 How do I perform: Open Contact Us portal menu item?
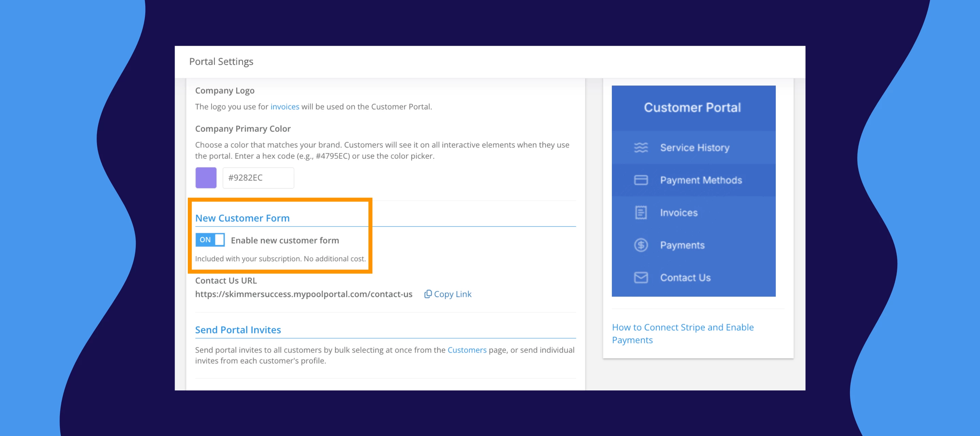pyautogui.click(x=685, y=278)
